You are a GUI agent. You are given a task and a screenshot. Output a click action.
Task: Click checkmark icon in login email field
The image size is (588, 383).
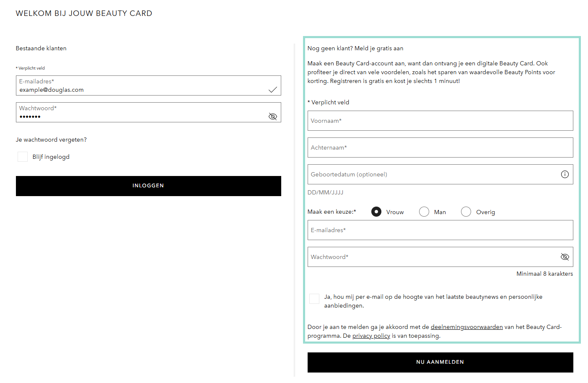[x=272, y=90]
